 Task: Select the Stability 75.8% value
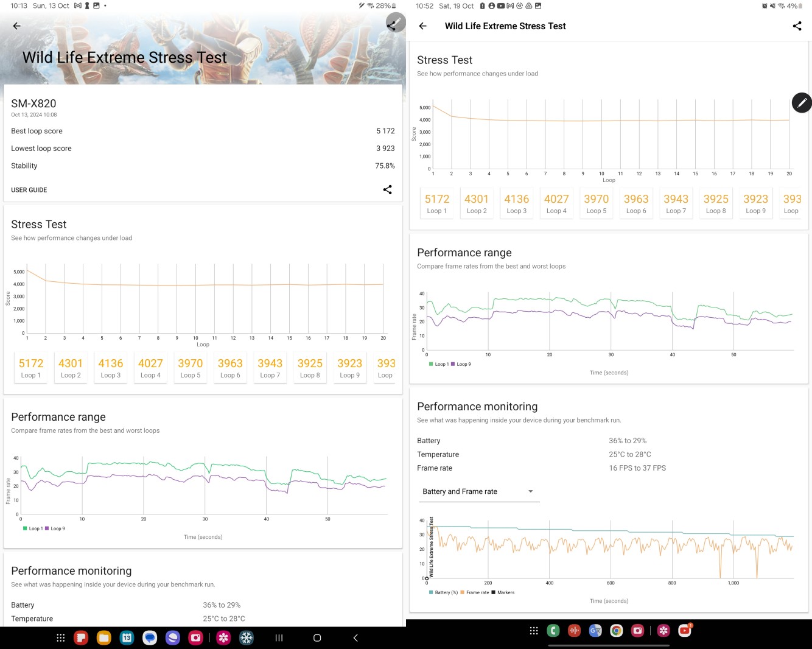[x=385, y=166]
